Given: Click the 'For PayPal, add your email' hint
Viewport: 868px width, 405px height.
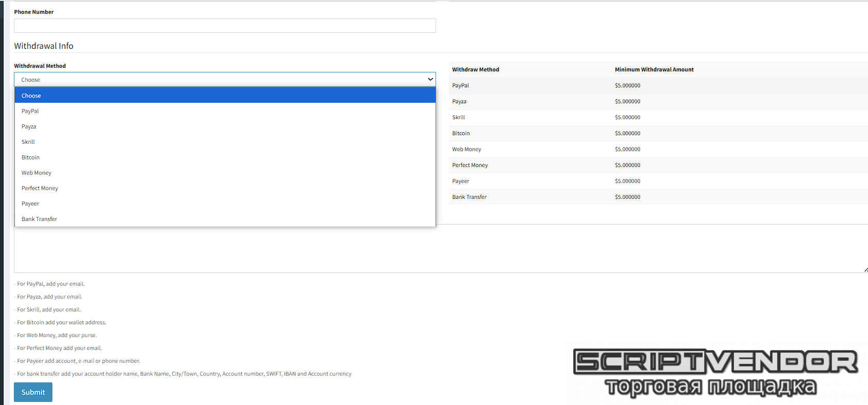Looking at the screenshot, I should (x=50, y=284).
